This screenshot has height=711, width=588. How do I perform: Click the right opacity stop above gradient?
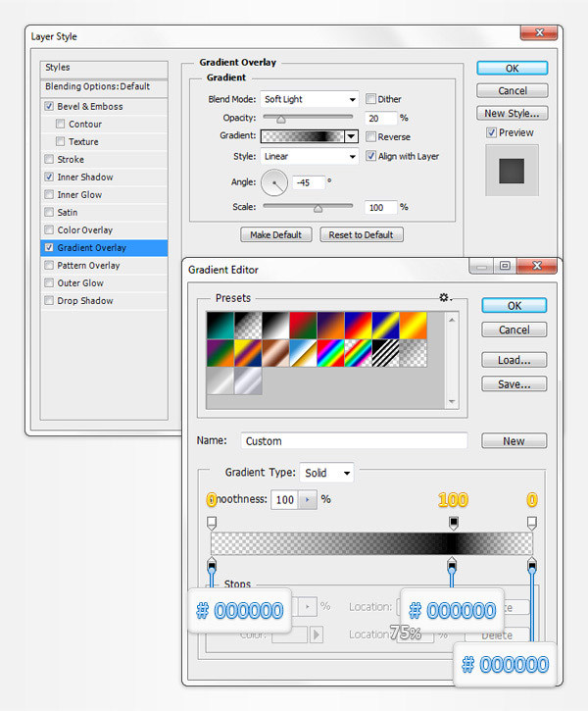[531, 523]
